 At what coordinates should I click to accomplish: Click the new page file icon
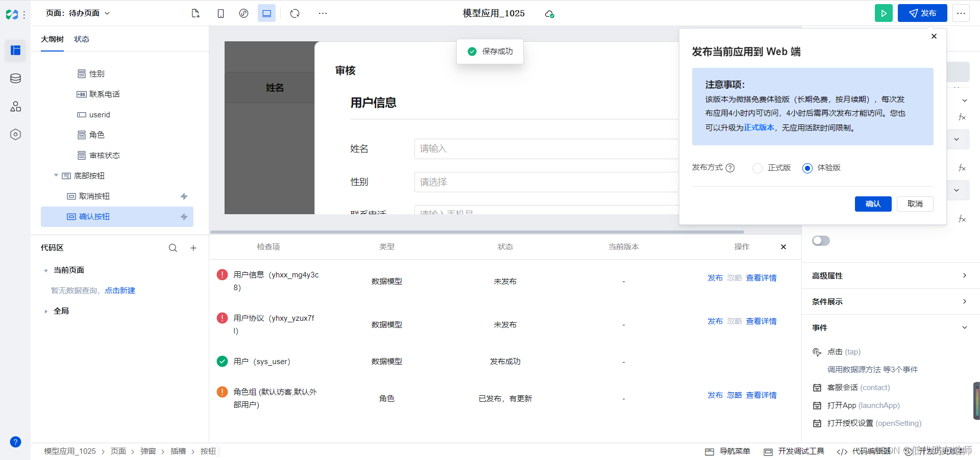[x=195, y=13]
